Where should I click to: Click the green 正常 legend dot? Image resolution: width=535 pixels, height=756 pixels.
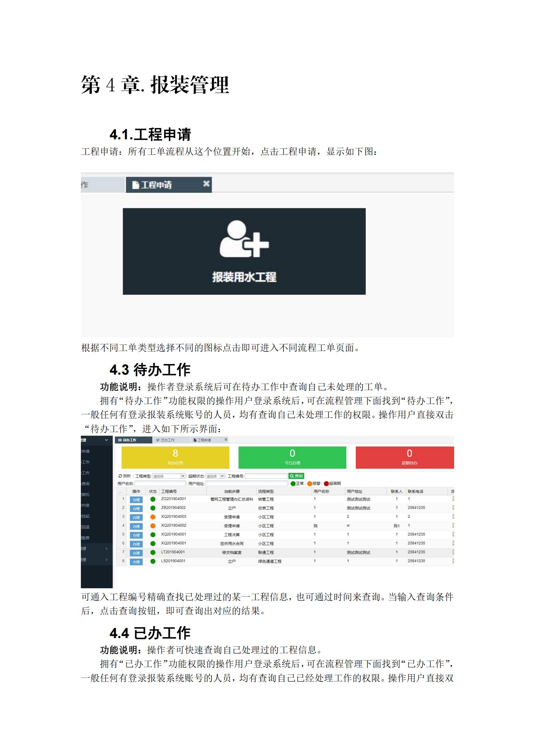pyautogui.click(x=293, y=484)
